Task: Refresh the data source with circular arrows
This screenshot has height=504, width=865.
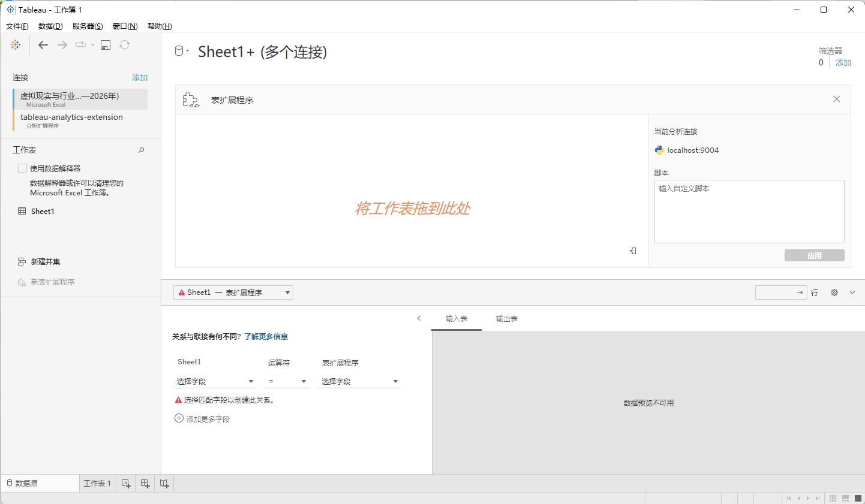Action: [x=125, y=45]
